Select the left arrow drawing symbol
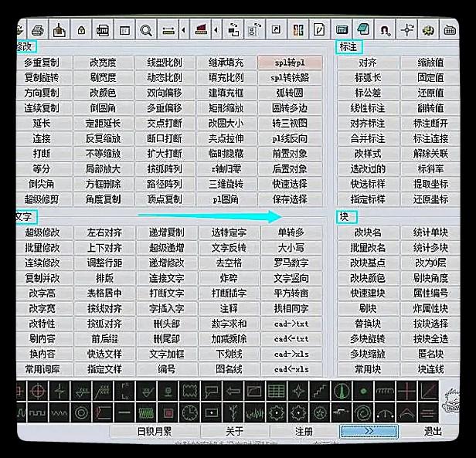Viewport: 476px width, 458px height. point(233,391)
